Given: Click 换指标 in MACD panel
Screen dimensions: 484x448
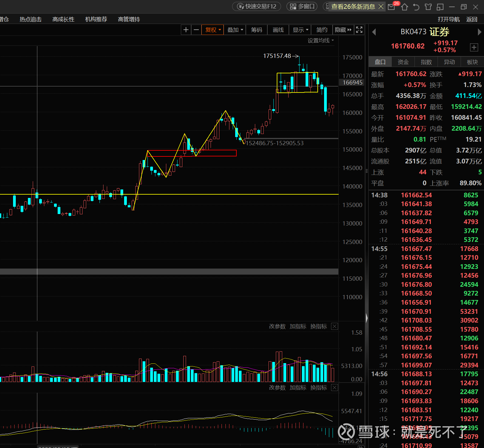Looking at the screenshot, I should (319, 388).
